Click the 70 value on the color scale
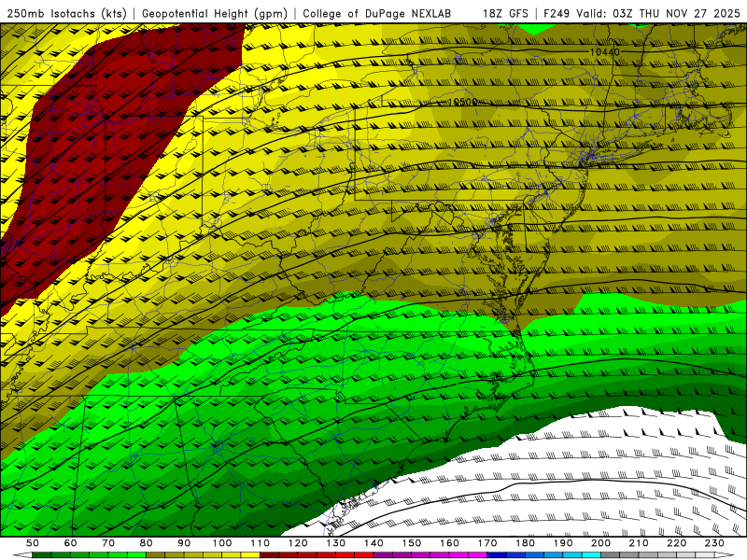Image resolution: width=747 pixels, height=560 pixels. point(108,543)
